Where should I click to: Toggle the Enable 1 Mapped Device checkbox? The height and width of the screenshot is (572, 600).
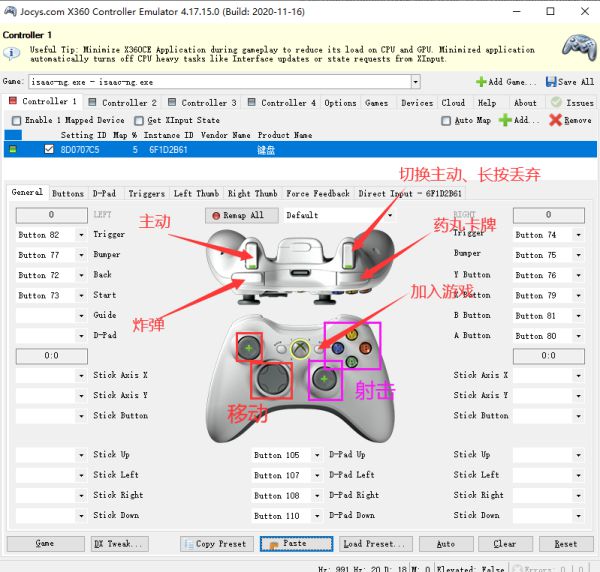tap(16, 121)
